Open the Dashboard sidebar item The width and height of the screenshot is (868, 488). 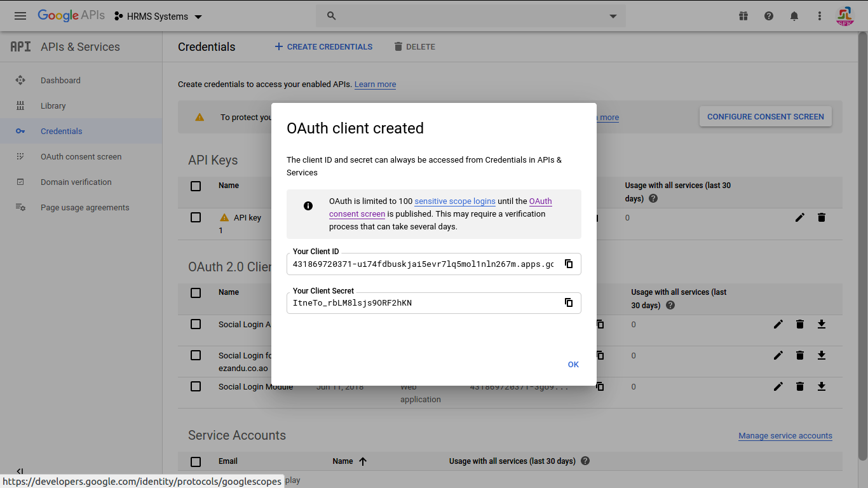click(60, 81)
